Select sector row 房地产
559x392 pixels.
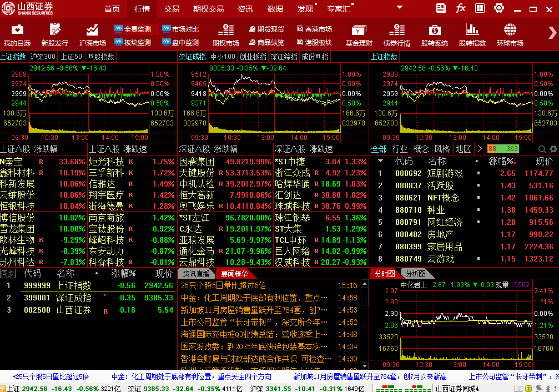(465, 234)
